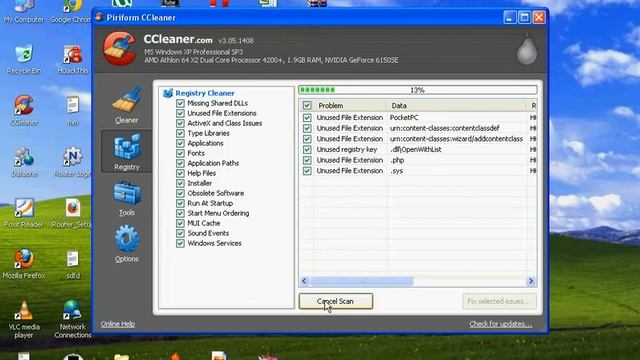Sort results by Problem column
The image size is (640, 360).
350,106
